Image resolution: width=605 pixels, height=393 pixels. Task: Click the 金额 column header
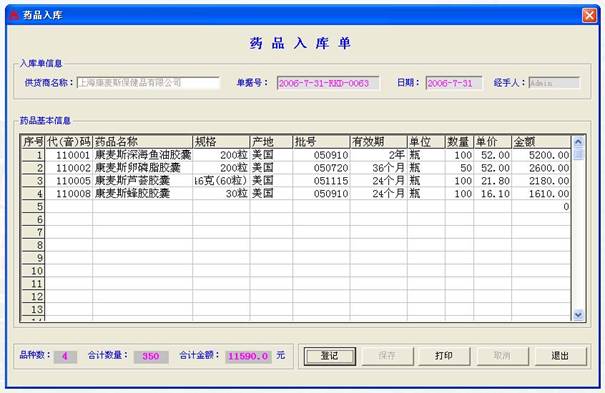541,142
